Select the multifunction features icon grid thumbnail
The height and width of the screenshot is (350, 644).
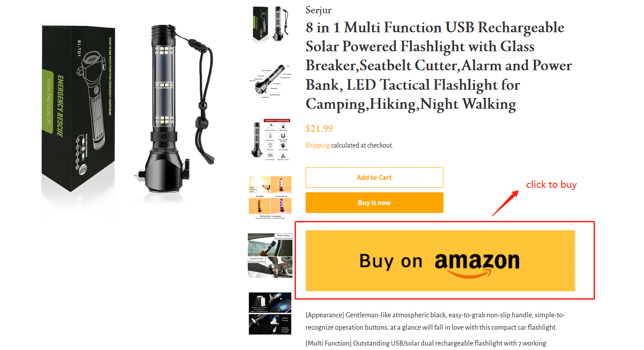pyautogui.click(x=270, y=139)
